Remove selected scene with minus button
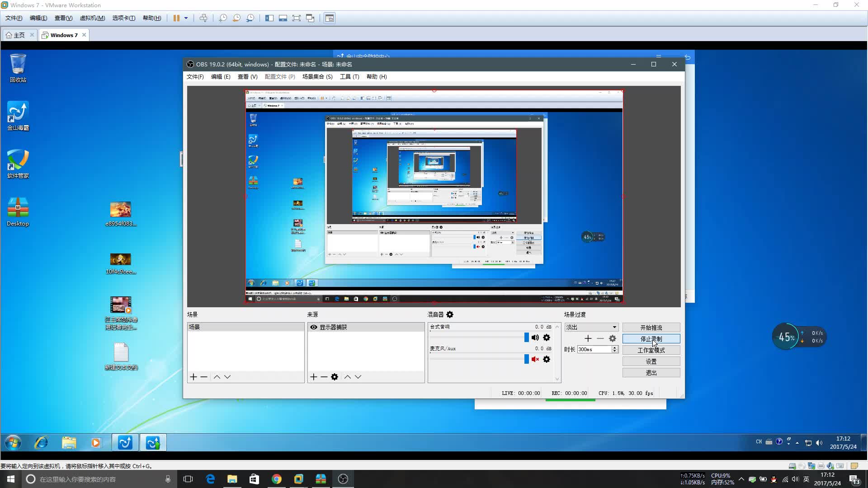This screenshot has width=868, height=488. (204, 377)
